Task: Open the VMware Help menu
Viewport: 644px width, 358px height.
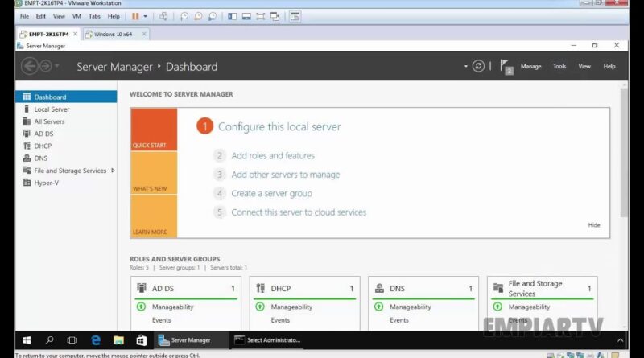Action: click(114, 16)
